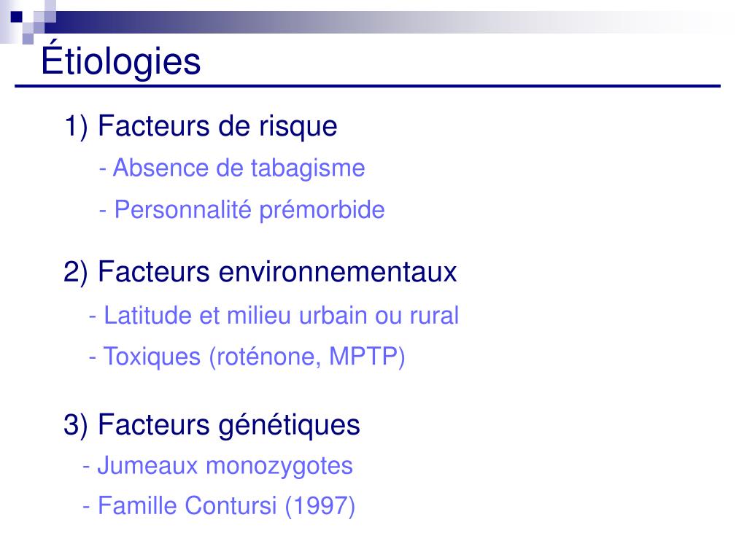Select the "1) Facteurs de risque" heading
The height and width of the screenshot is (560, 747).
(x=201, y=126)
